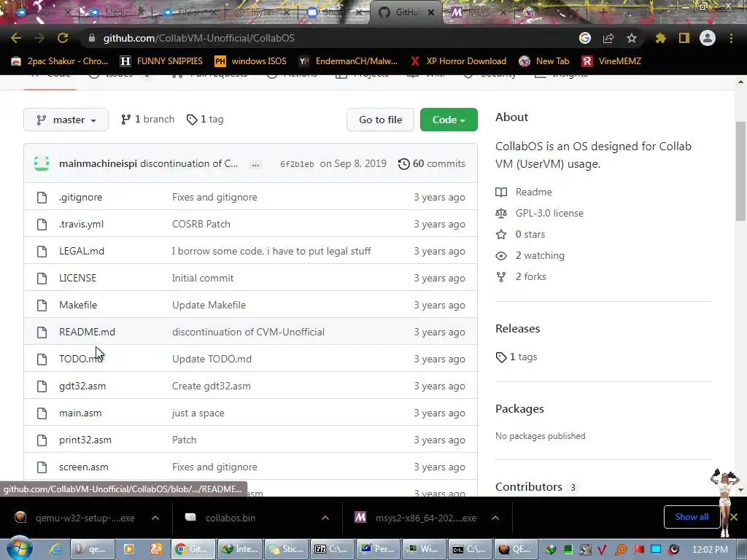Viewport: 747px width, 560px height.
Task: Open the .travis.yml file
Action: tap(81, 224)
